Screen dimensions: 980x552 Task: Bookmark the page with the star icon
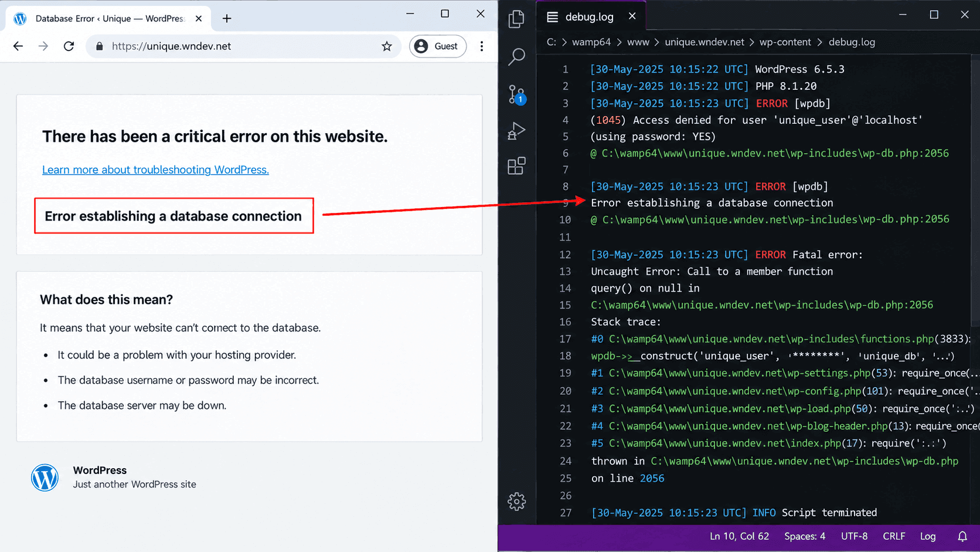[x=387, y=46]
